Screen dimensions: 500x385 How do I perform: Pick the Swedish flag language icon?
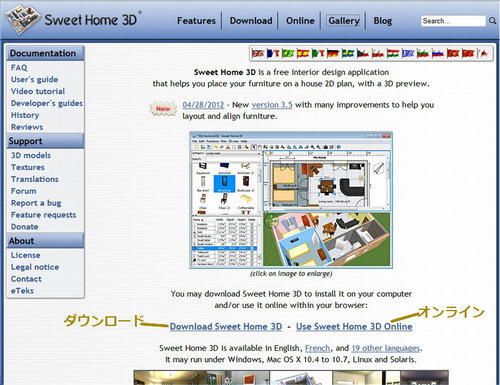(x=348, y=53)
